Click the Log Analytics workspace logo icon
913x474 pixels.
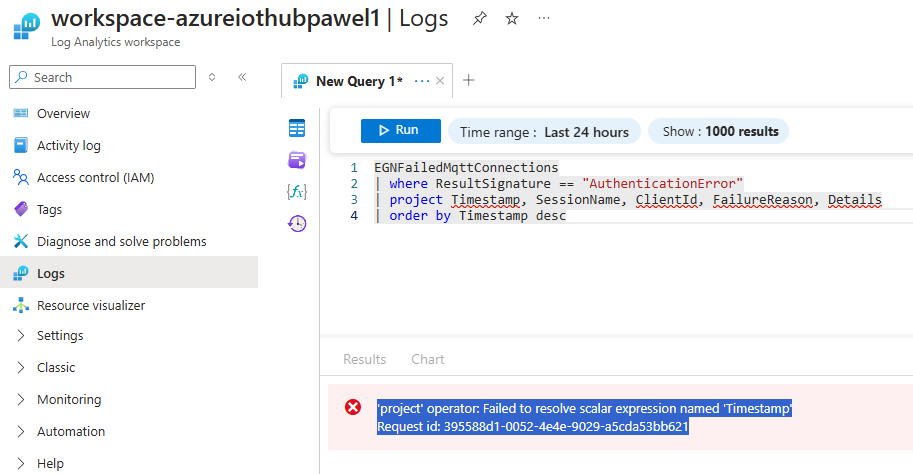tap(26, 26)
